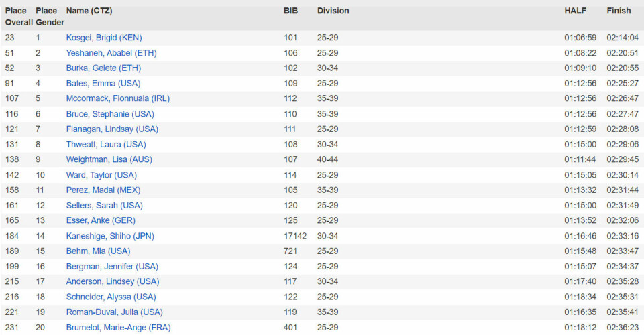The width and height of the screenshot is (644, 335).
Task: Click the HALF column header
Action: click(574, 11)
